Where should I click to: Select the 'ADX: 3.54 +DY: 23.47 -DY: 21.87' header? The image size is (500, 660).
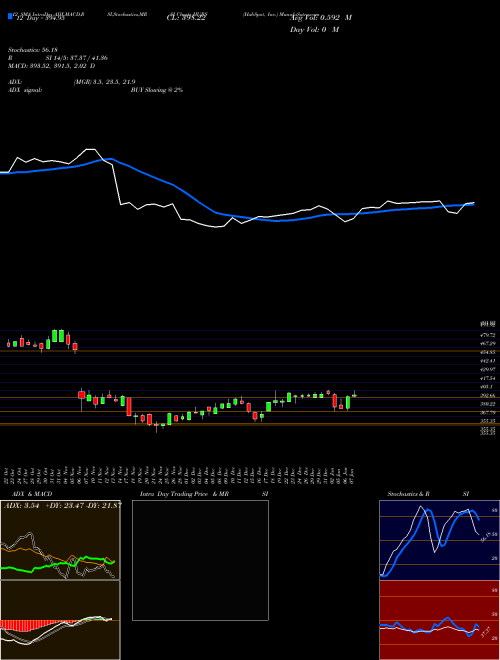point(62,505)
